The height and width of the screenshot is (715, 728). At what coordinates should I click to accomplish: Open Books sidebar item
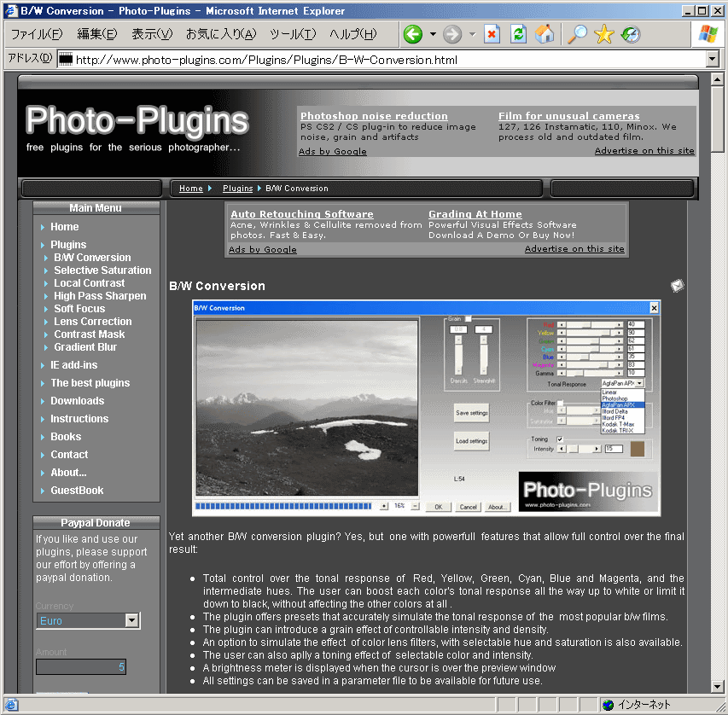(66, 437)
